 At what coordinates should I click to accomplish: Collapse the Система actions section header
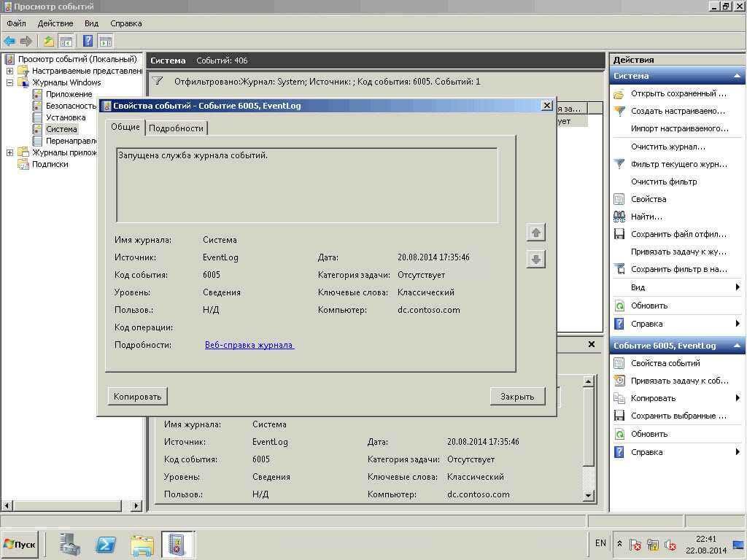[738, 76]
